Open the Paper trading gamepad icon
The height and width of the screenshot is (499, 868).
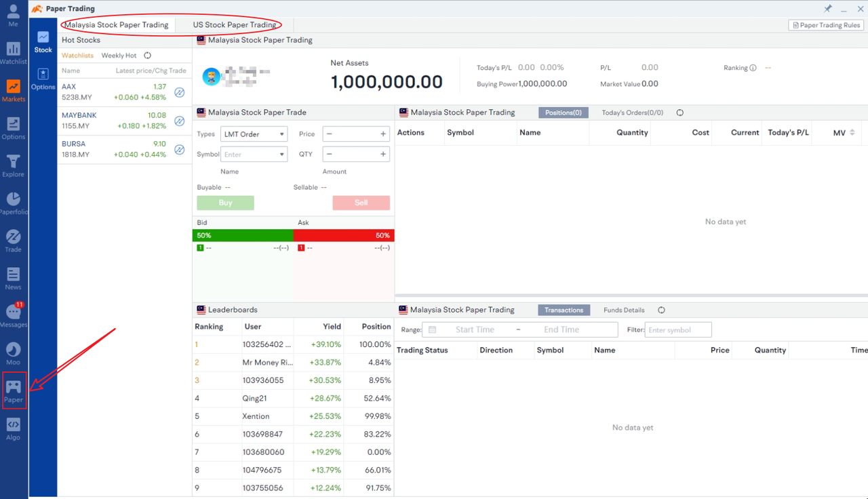[14, 391]
